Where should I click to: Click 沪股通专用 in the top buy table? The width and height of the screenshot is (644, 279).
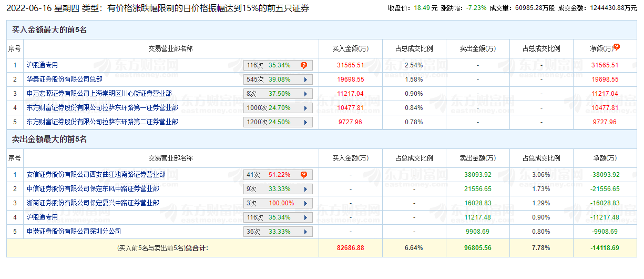(x=42, y=65)
